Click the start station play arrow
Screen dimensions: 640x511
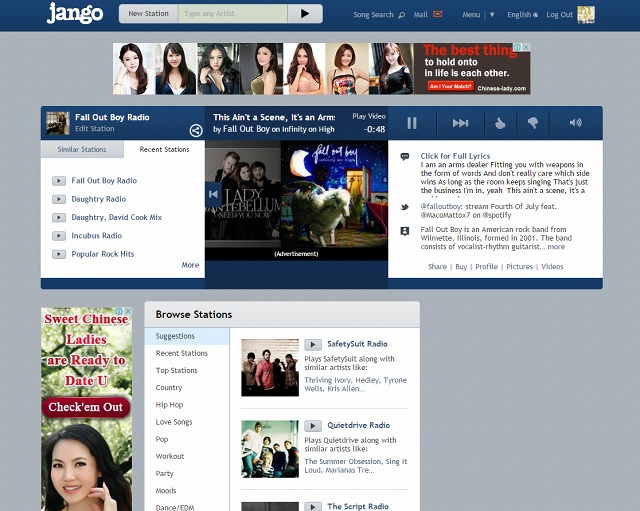click(x=305, y=13)
